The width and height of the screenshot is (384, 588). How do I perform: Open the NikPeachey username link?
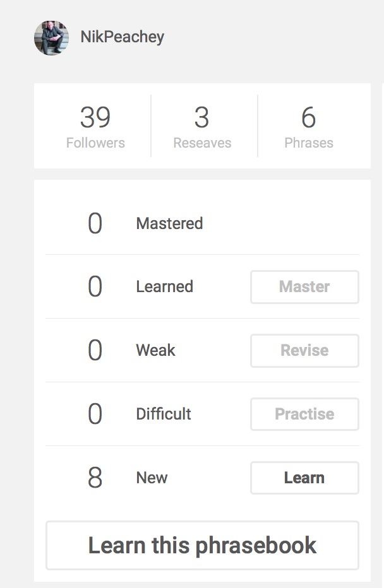click(x=123, y=37)
